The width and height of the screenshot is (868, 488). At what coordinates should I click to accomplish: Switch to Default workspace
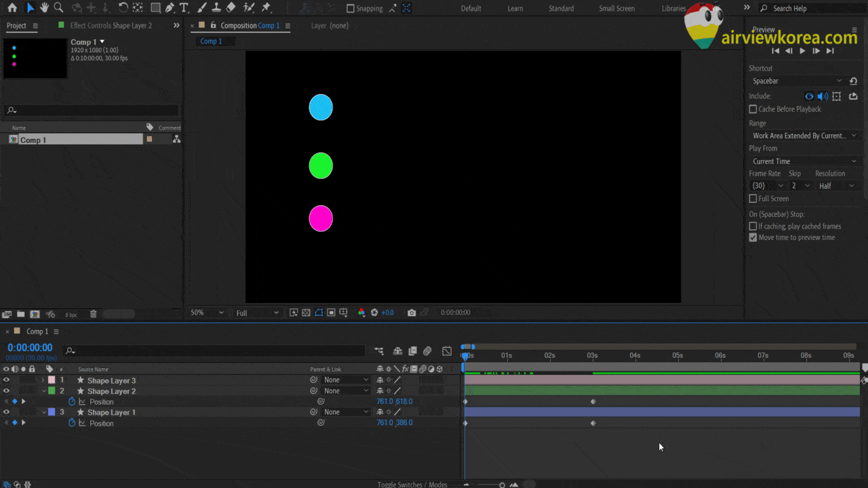[471, 9]
